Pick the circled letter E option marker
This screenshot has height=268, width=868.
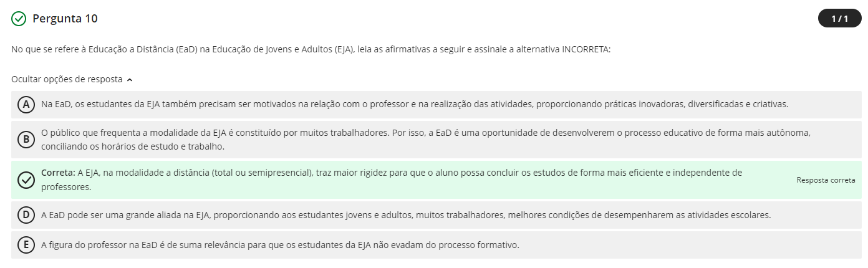pyautogui.click(x=26, y=245)
